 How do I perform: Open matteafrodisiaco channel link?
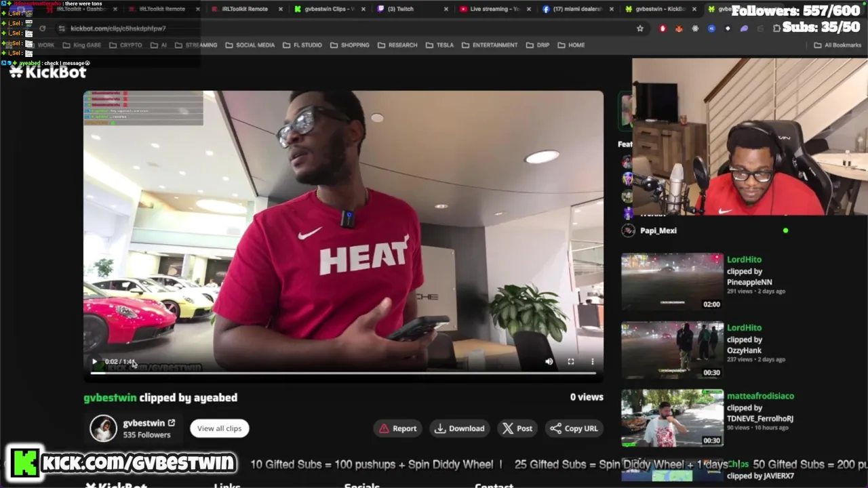coord(760,396)
